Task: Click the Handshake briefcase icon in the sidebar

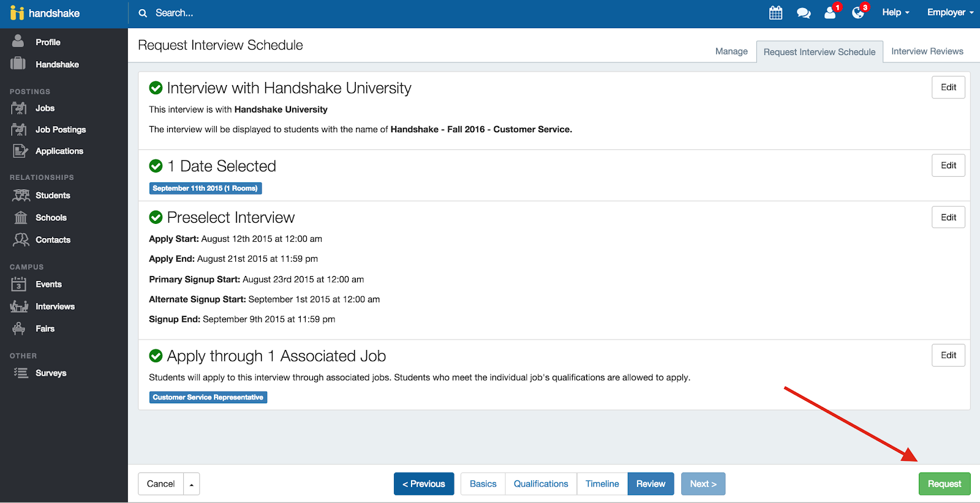Action: [x=18, y=64]
